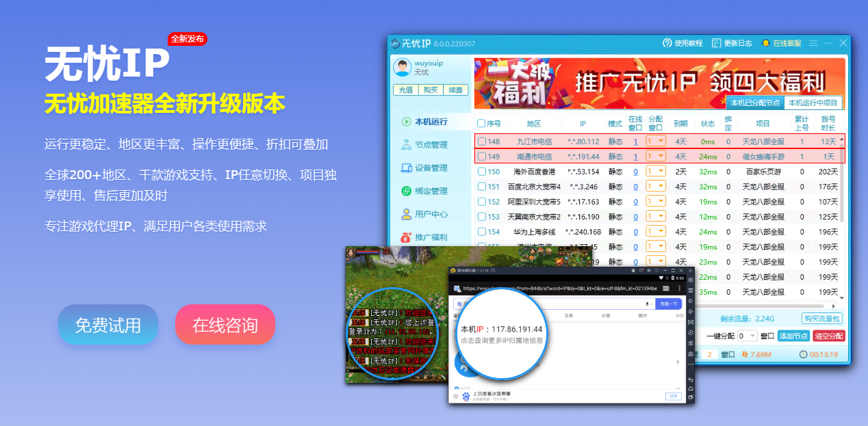Click the 添加节点 button
The image size is (868, 426).
click(793, 336)
